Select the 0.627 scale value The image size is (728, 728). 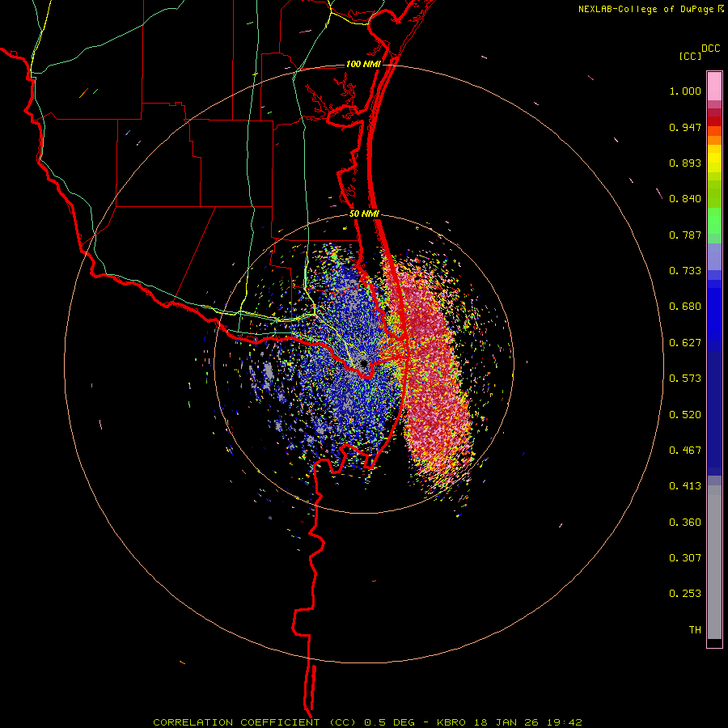coord(685,343)
